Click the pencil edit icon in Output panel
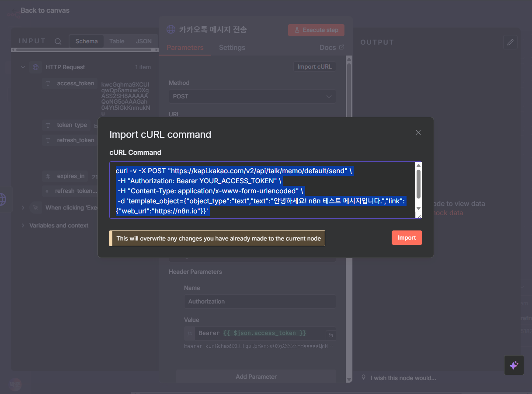The width and height of the screenshot is (532, 394). pyautogui.click(x=510, y=42)
